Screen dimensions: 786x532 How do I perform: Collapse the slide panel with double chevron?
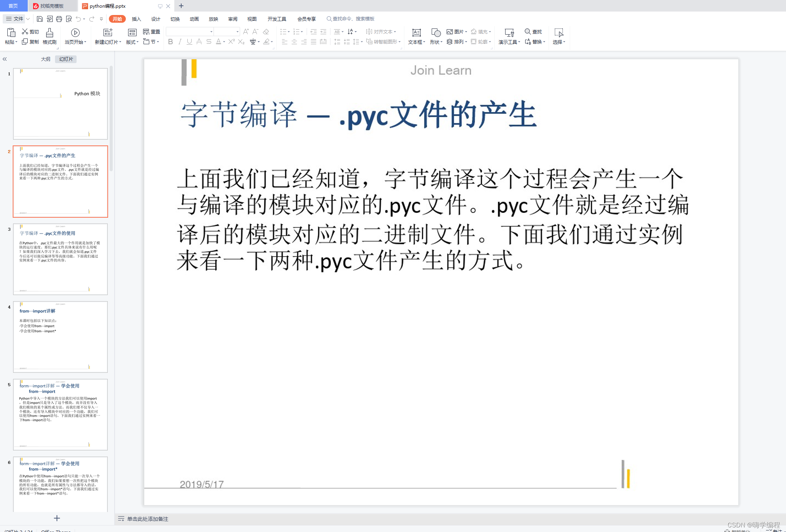tap(5, 59)
